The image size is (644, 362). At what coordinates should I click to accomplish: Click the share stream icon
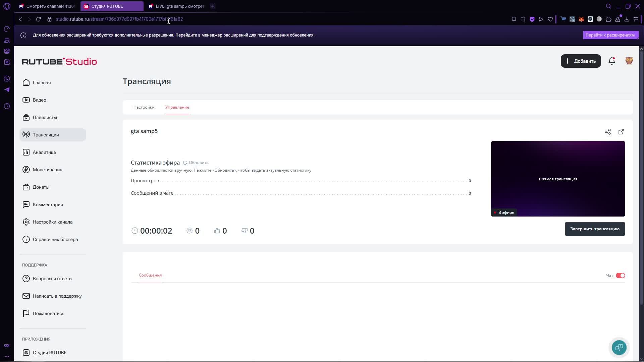click(607, 132)
